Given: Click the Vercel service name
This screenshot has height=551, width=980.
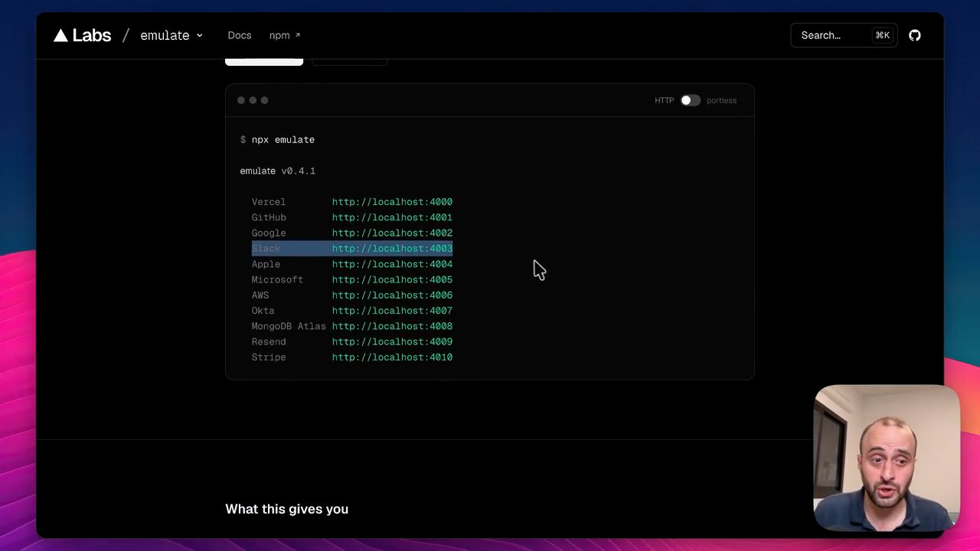Looking at the screenshot, I should (269, 202).
